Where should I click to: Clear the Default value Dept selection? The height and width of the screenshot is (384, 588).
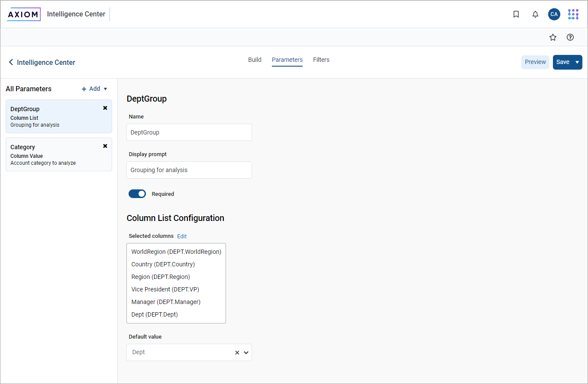(x=237, y=352)
